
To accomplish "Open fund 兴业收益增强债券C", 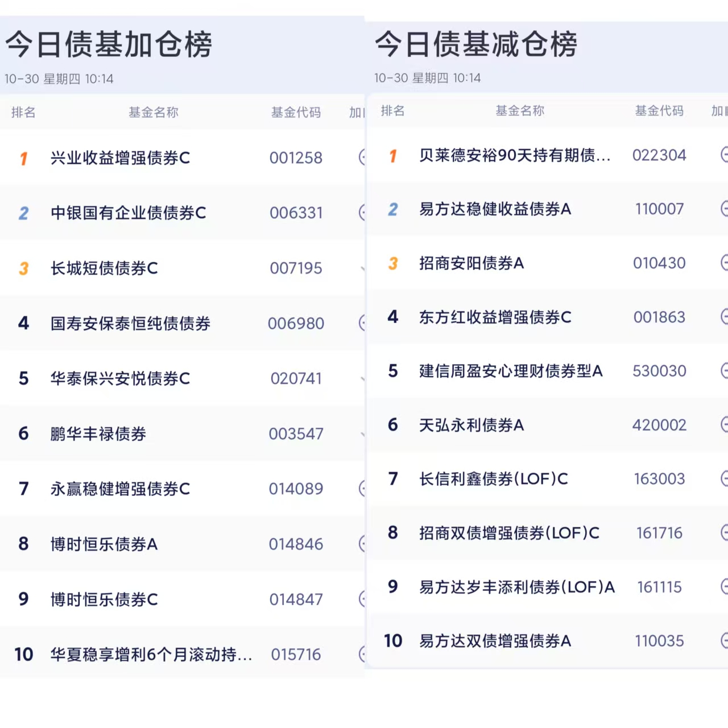I will coord(121,158).
